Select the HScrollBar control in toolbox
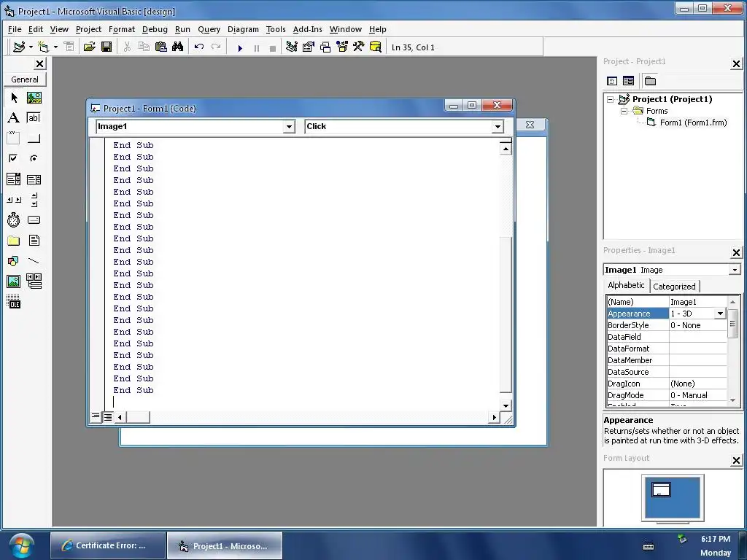747x560 pixels. [14, 200]
